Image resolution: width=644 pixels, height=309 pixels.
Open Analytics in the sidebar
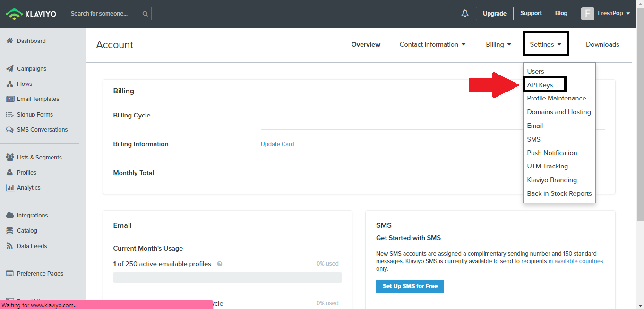[x=29, y=188]
